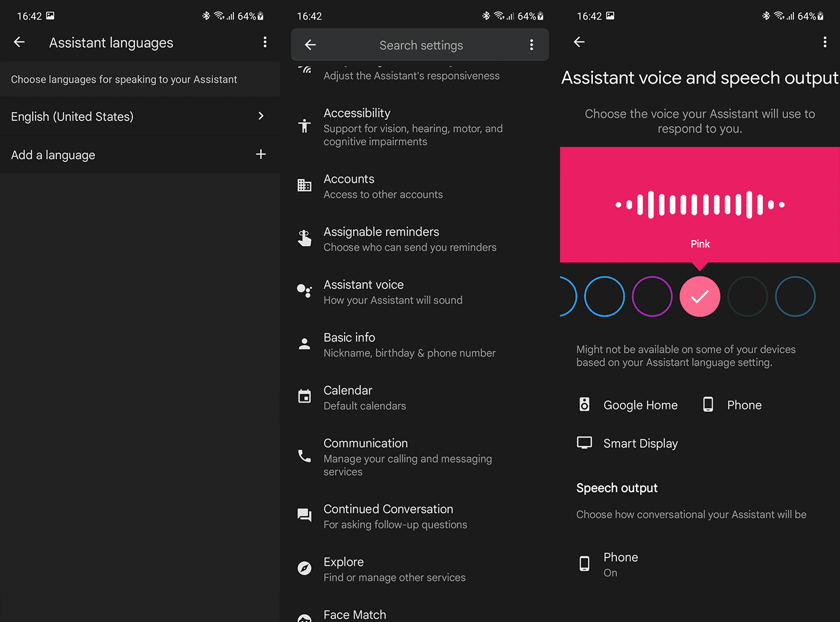The width and height of the screenshot is (840, 622).
Task: Click the Google Home speaker icon
Action: pos(584,404)
